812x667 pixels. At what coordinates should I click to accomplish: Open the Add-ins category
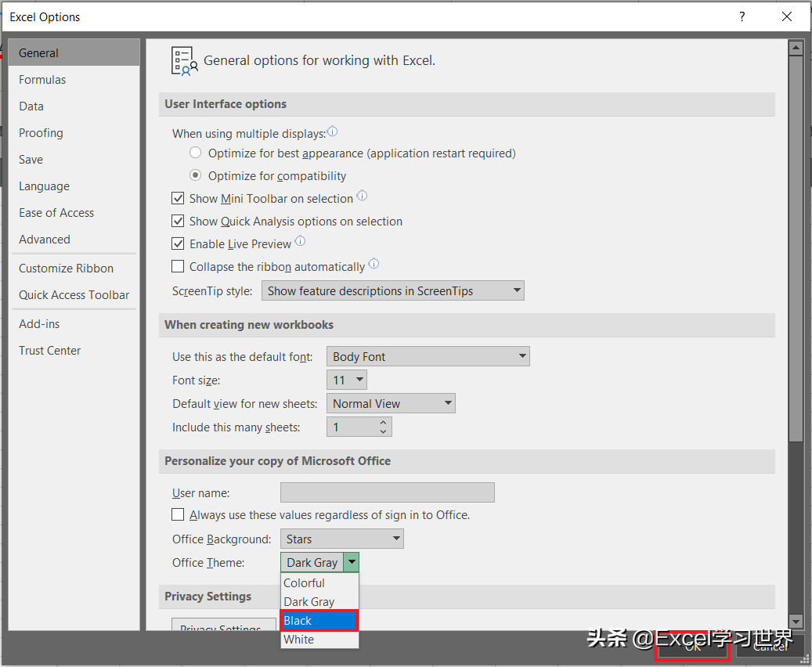pyautogui.click(x=74, y=323)
